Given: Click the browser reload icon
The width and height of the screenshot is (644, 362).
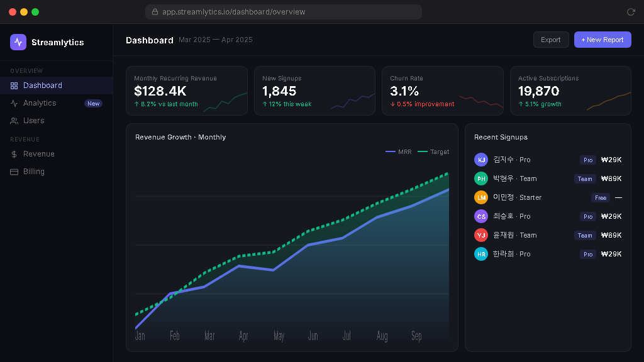Looking at the screenshot, I should pyautogui.click(x=631, y=12).
